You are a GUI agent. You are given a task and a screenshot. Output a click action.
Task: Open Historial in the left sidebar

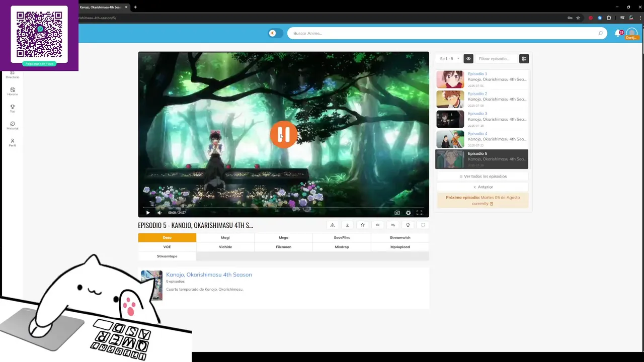coord(13,126)
